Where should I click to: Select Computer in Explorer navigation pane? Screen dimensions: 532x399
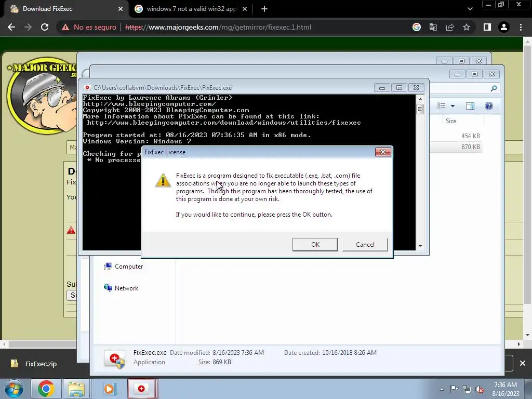(123, 267)
